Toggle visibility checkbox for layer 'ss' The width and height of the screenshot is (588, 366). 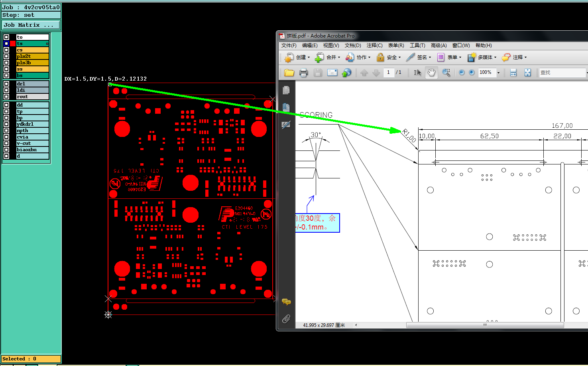point(6,69)
